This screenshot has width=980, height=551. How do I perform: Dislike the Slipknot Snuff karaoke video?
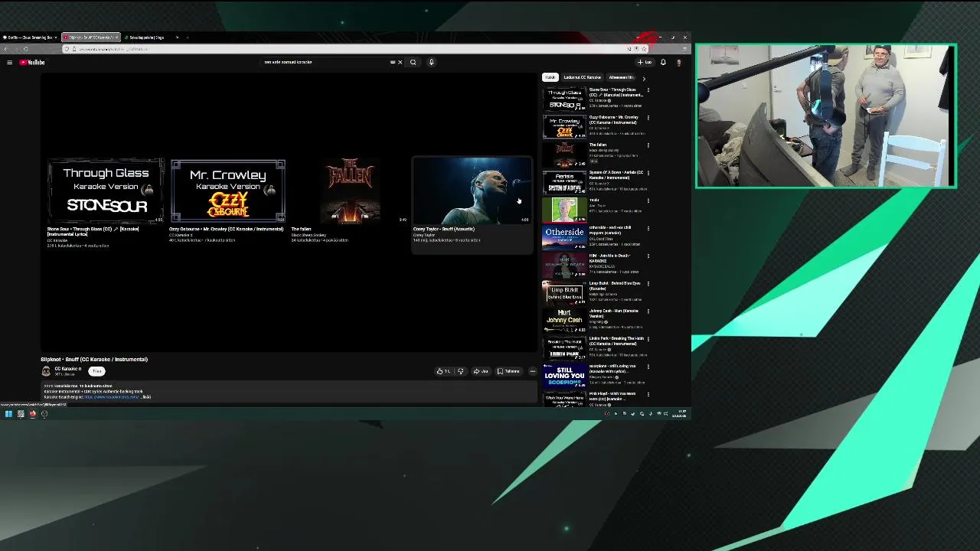[460, 371]
